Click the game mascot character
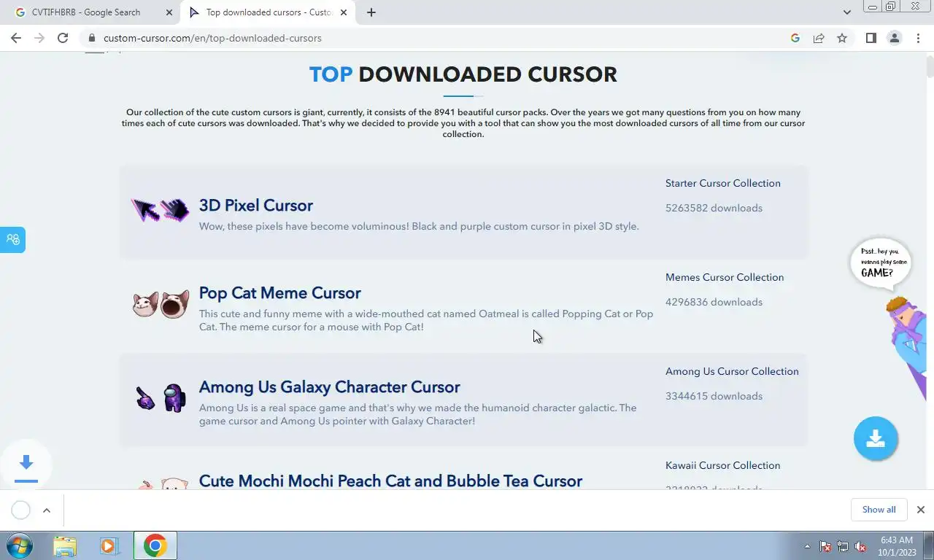The height and width of the screenshot is (560, 934). click(x=907, y=345)
